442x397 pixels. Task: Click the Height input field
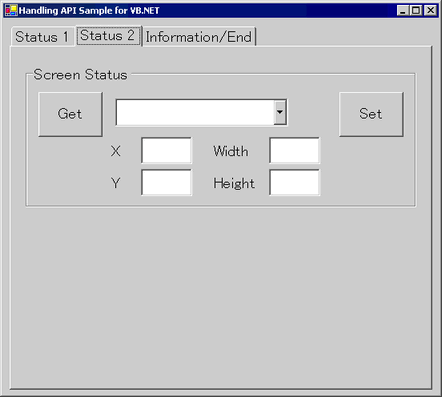pyautogui.click(x=294, y=182)
